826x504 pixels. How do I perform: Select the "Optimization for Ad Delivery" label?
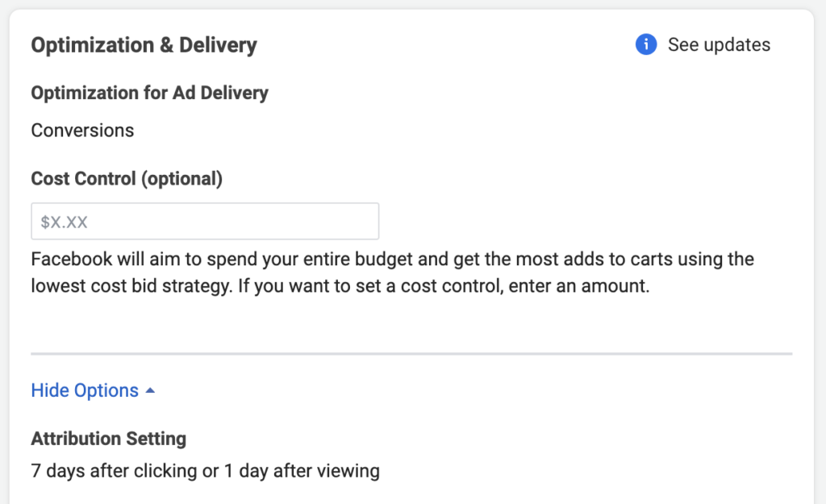pyautogui.click(x=149, y=94)
